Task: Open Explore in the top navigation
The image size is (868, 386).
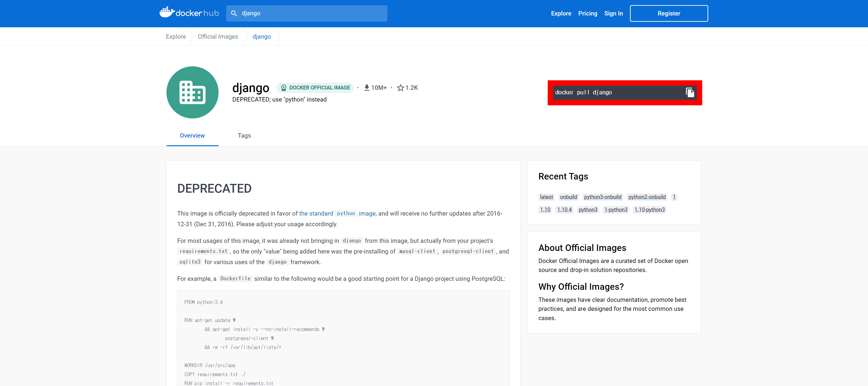Action: tap(561, 13)
